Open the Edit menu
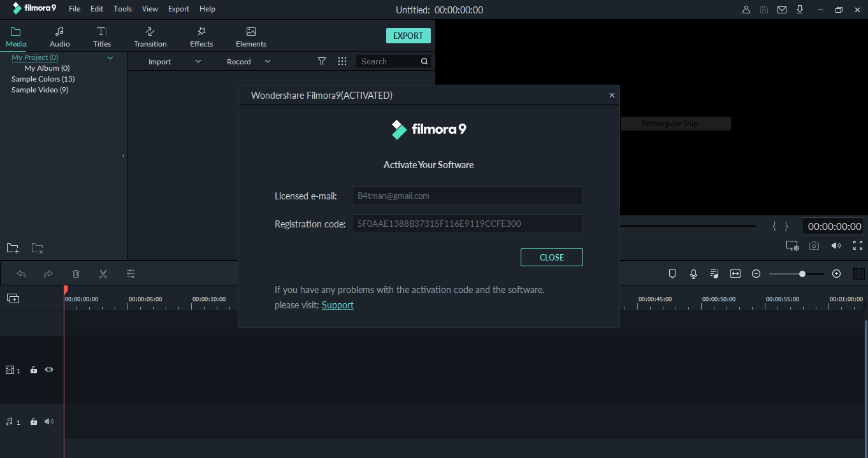 tap(97, 9)
